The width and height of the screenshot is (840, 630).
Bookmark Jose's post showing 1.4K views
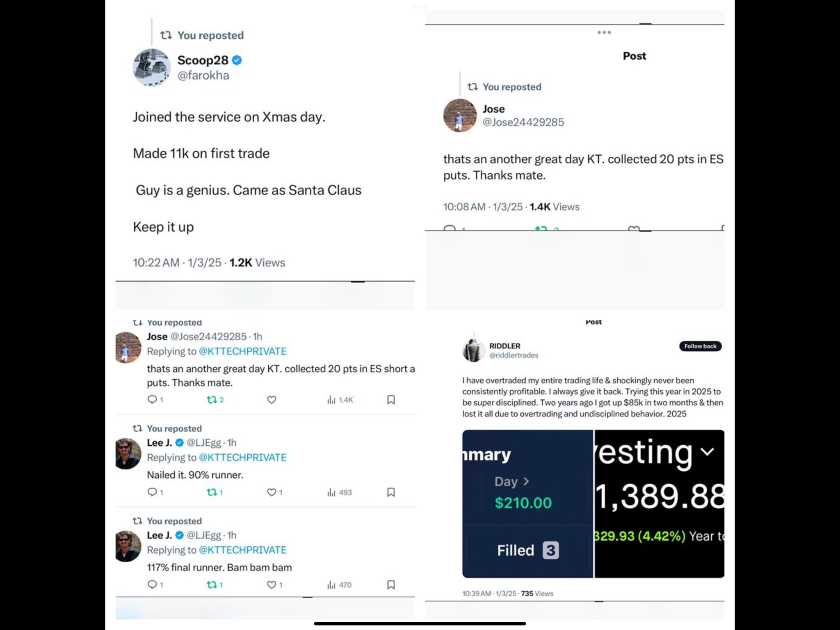coord(391,399)
